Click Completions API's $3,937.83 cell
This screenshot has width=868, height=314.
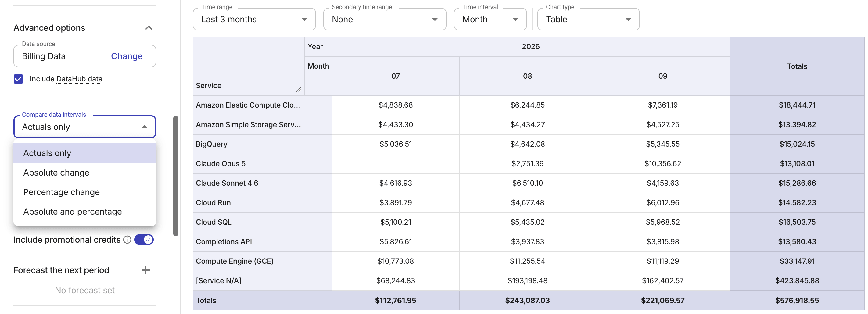tap(527, 242)
